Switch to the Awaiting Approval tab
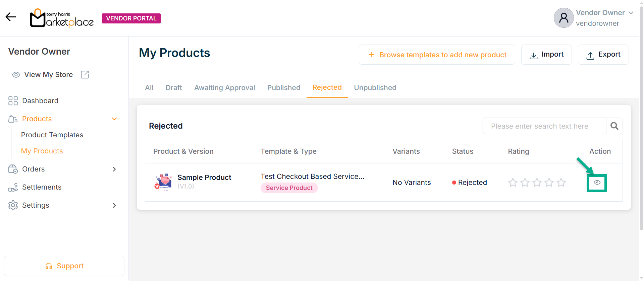This screenshot has height=281, width=644. pos(224,88)
